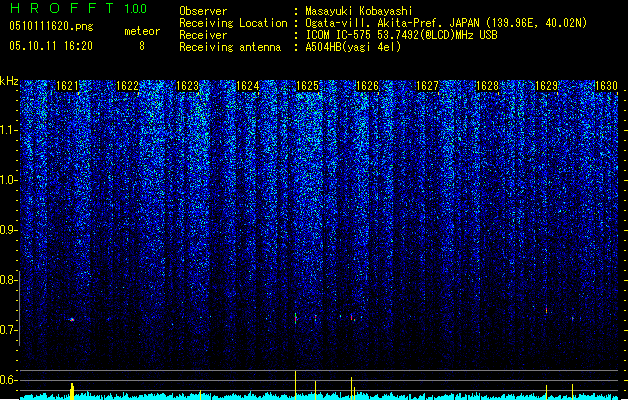Click the 1630 time marker

click(x=607, y=86)
